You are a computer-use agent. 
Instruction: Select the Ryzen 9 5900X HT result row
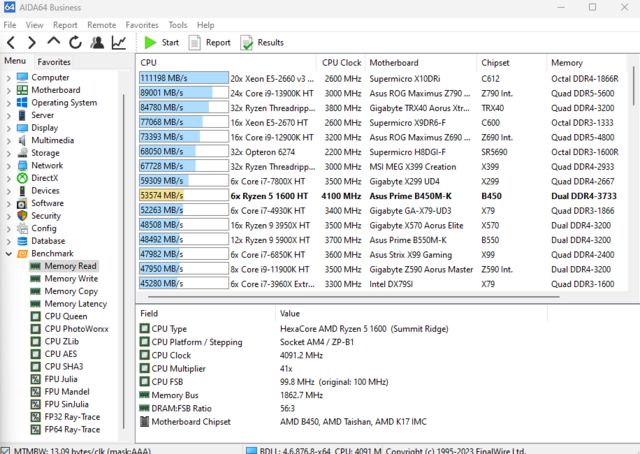click(x=382, y=240)
